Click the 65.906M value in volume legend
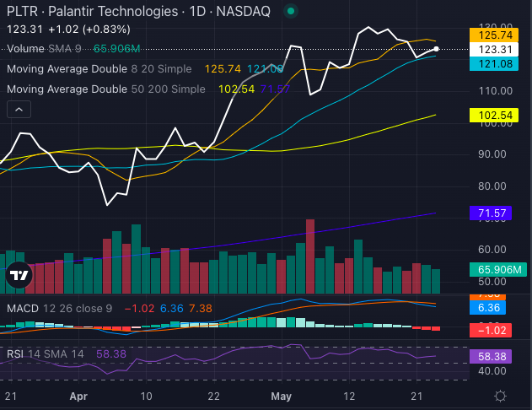The image size is (532, 410). click(117, 49)
